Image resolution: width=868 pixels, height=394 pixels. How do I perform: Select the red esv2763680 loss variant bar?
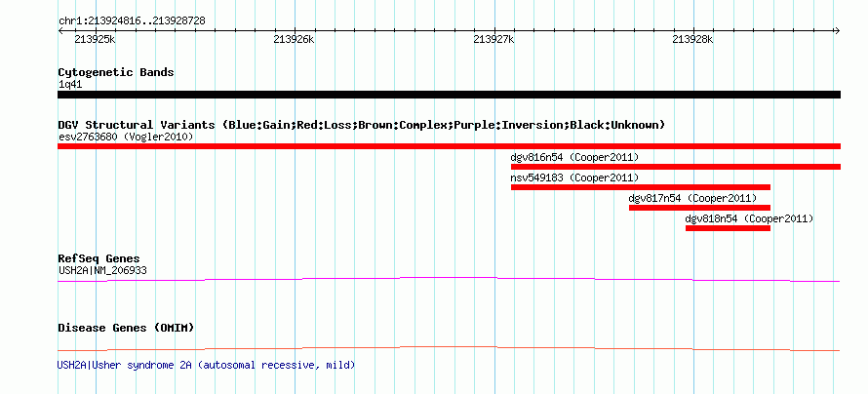[449, 146]
